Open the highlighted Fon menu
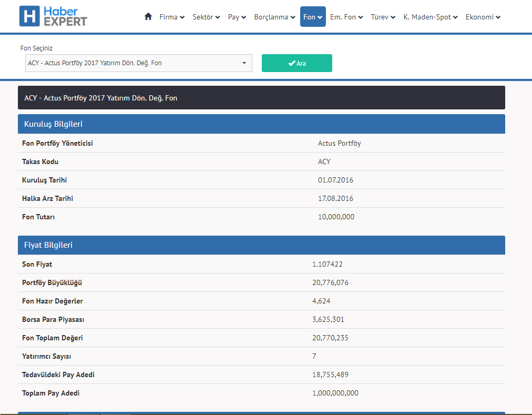Image resolution: width=532 pixels, height=415 pixels. pos(313,17)
